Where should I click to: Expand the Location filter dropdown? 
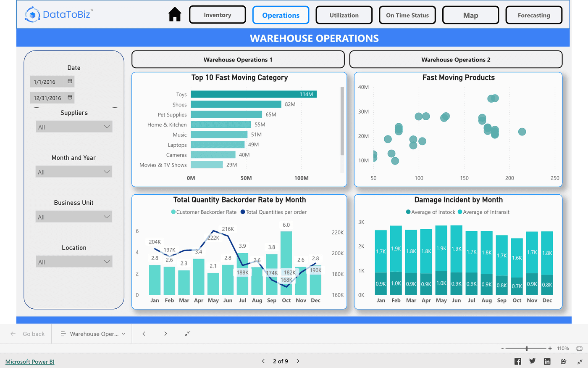(74, 261)
